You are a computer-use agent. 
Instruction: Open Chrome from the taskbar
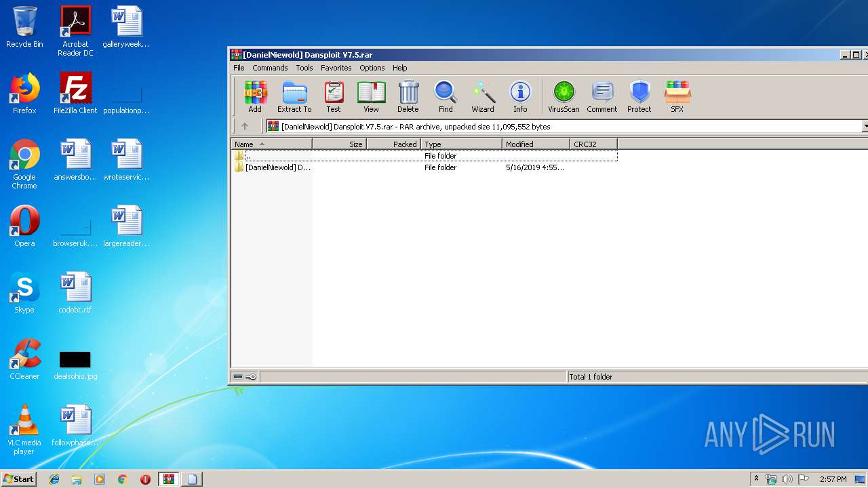123,479
